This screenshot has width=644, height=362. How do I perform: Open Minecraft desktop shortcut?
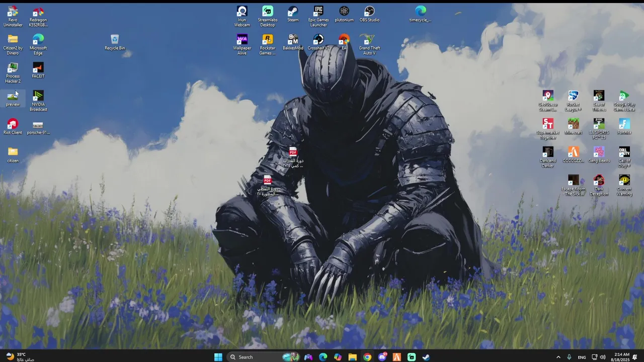pos(573,127)
